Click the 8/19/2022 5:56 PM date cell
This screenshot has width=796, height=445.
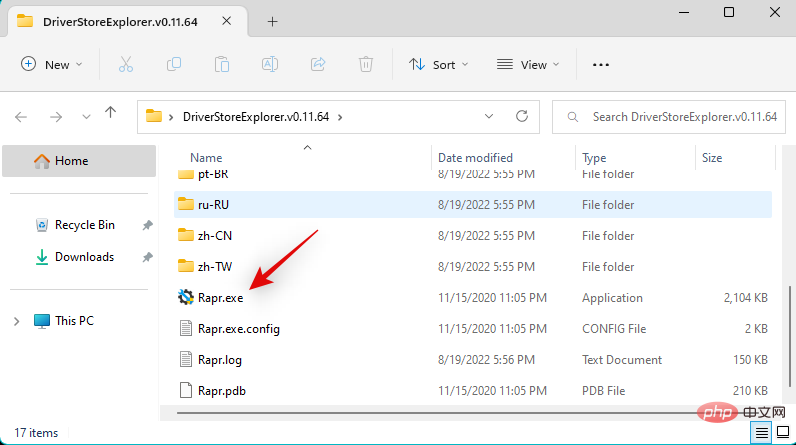[x=486, y=360]
